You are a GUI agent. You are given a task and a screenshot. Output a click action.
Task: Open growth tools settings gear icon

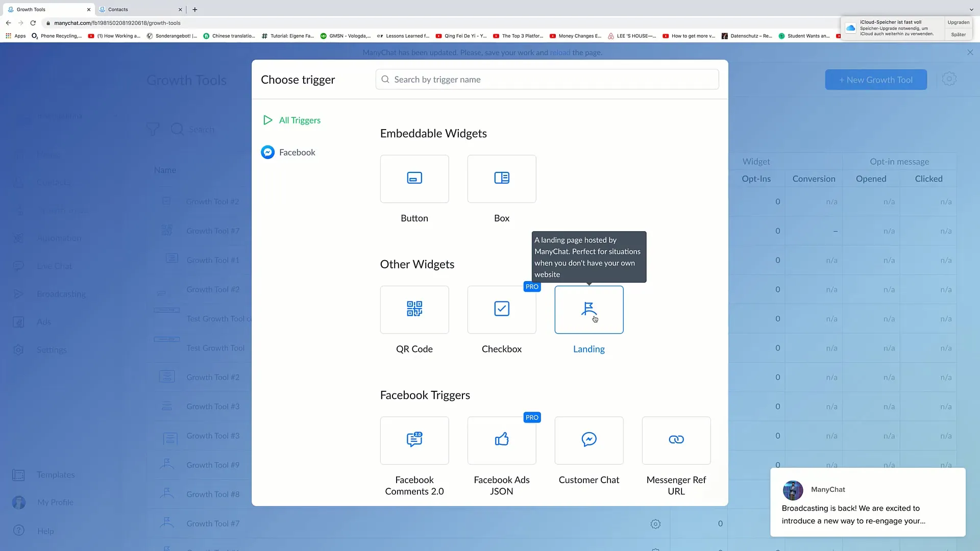(949, 79)
